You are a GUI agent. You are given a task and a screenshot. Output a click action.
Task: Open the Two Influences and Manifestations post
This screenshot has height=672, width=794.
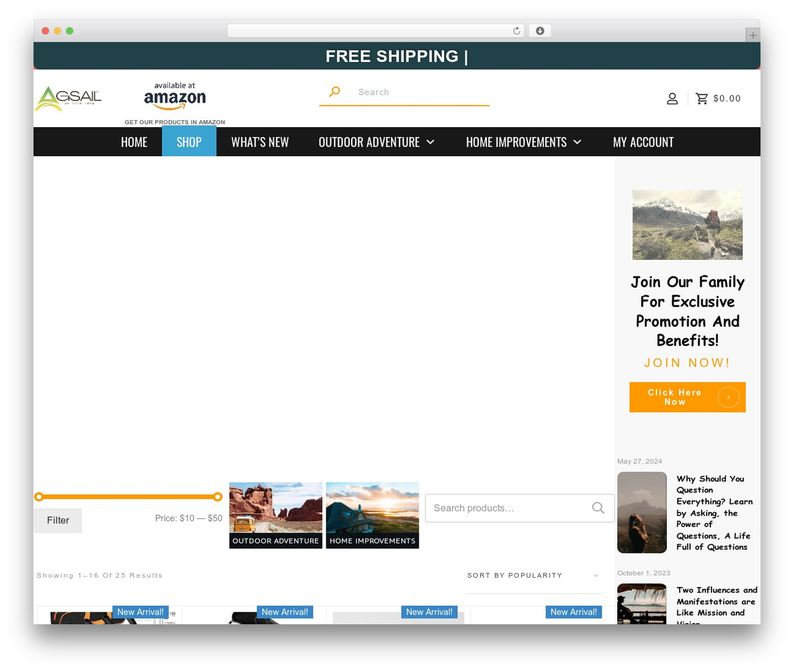[716, 606]
